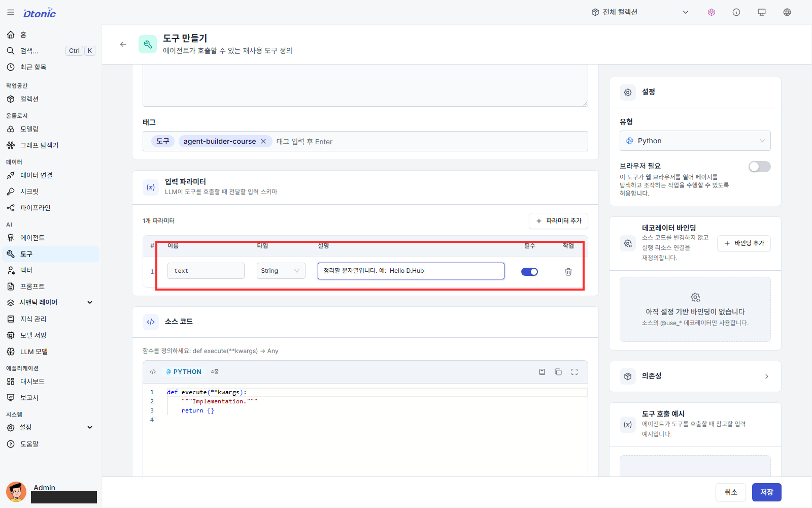Open Pipelines in the sidebar
This screenshot has width=812, height=508.
tap(50, 208)
